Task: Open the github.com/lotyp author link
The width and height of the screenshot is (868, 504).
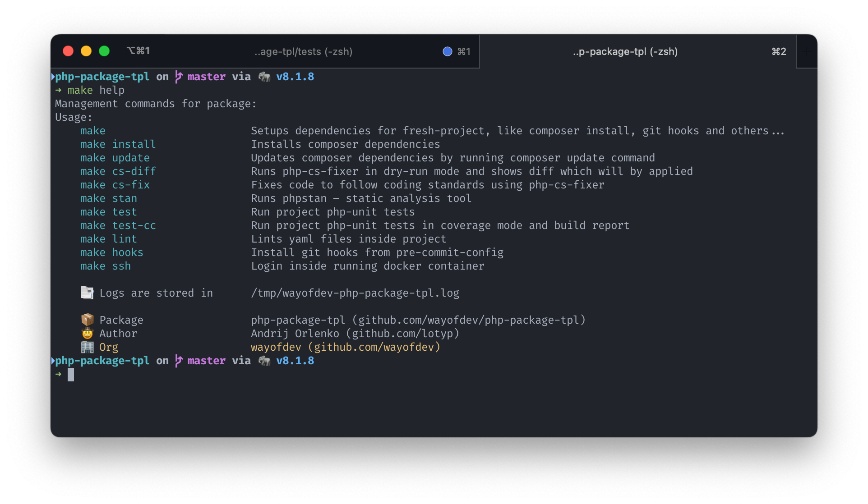Action: [402, 334]
